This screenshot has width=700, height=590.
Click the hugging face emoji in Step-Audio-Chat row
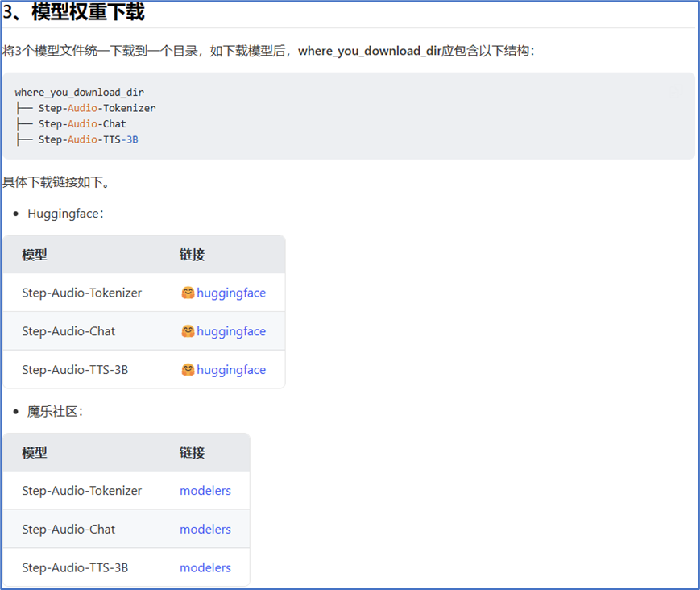click(x=188, y=331)
